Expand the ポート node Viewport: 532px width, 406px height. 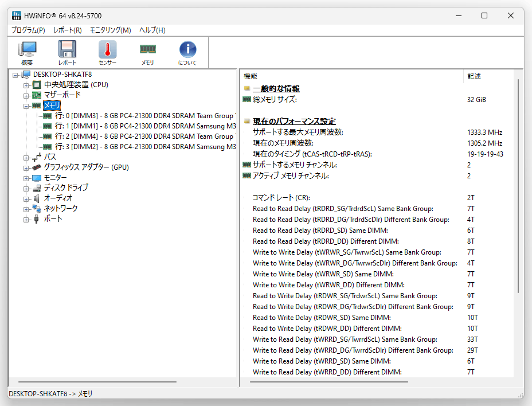click(26, 219)
